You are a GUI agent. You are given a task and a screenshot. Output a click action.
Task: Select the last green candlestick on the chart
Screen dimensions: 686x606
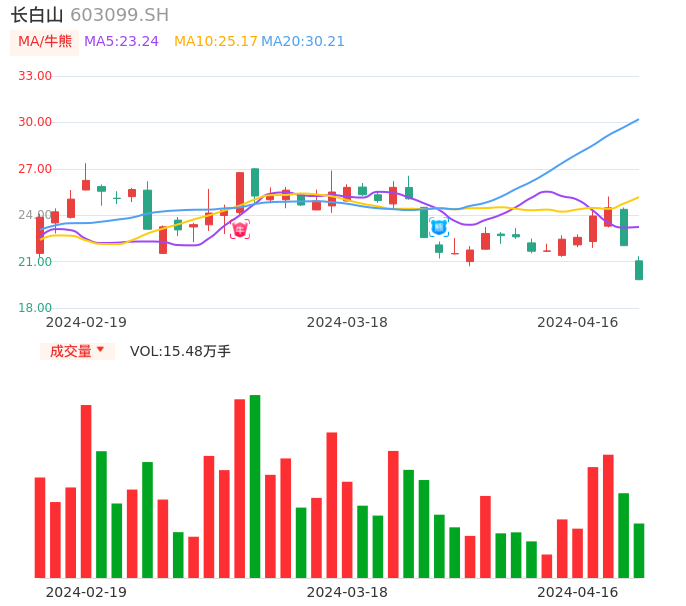point(639,269)
